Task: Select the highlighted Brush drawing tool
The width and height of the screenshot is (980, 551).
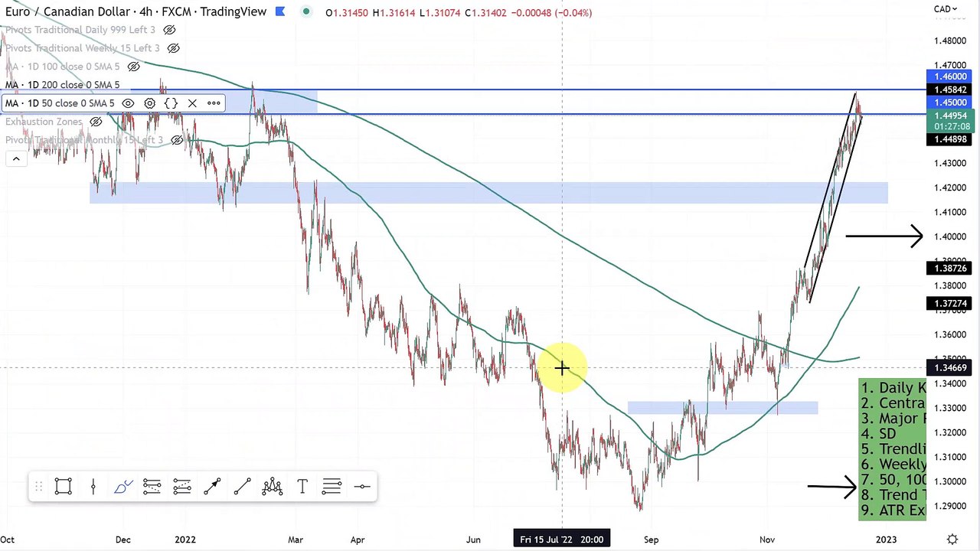Action: 122,487
